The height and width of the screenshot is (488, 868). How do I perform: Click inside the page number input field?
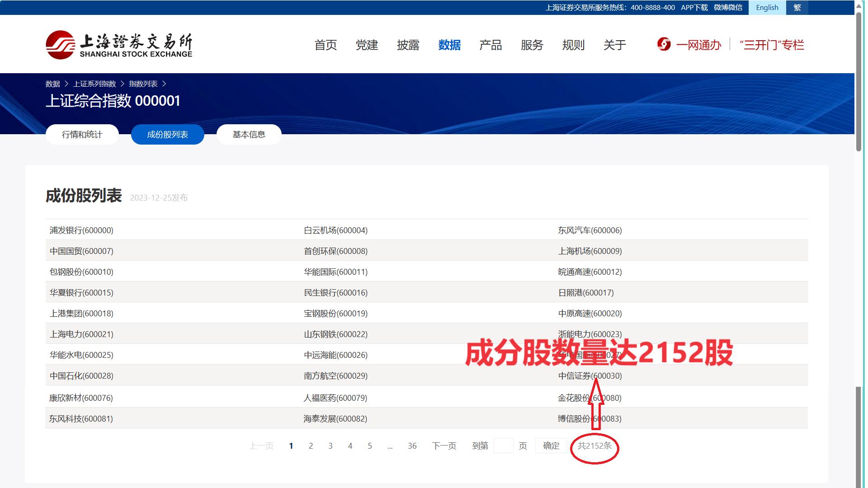click(x=504, y=446)
